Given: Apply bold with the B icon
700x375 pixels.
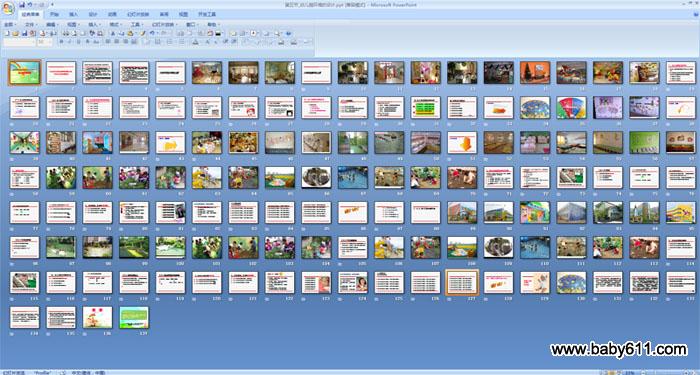Looking at the screenshot, I should pos(61,42).
